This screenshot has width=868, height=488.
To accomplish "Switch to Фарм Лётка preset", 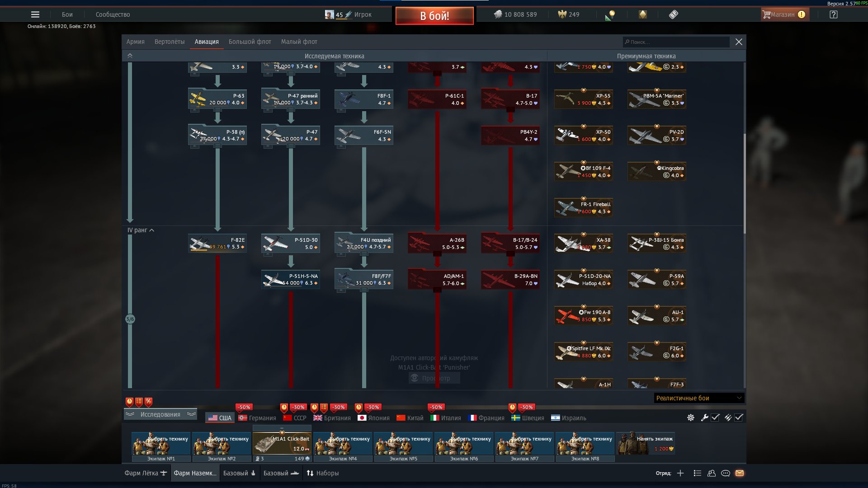I will [x=146, y=473].
